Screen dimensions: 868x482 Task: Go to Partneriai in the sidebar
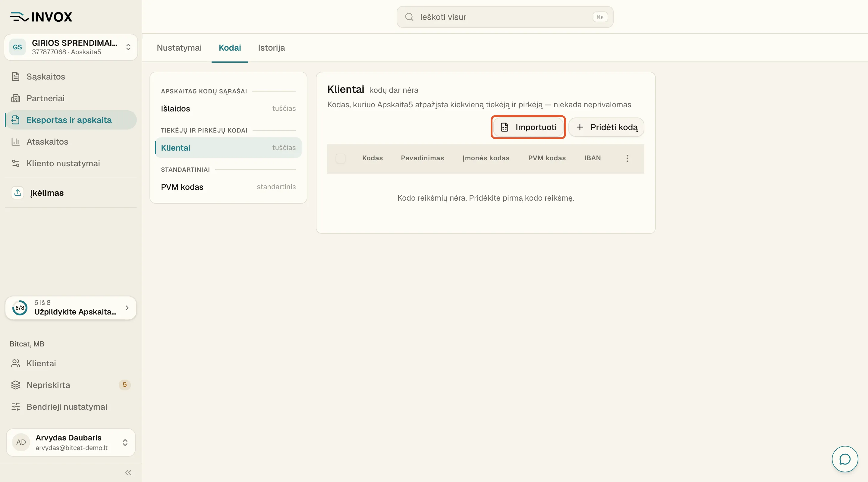pos(71,98)
